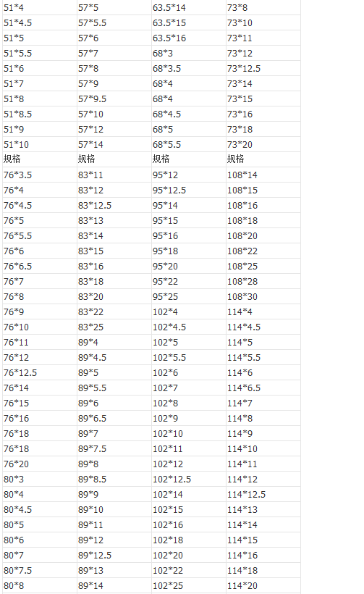364x594 pixels.
Task: Click the 114*6.5 cell
Action: 263,388
